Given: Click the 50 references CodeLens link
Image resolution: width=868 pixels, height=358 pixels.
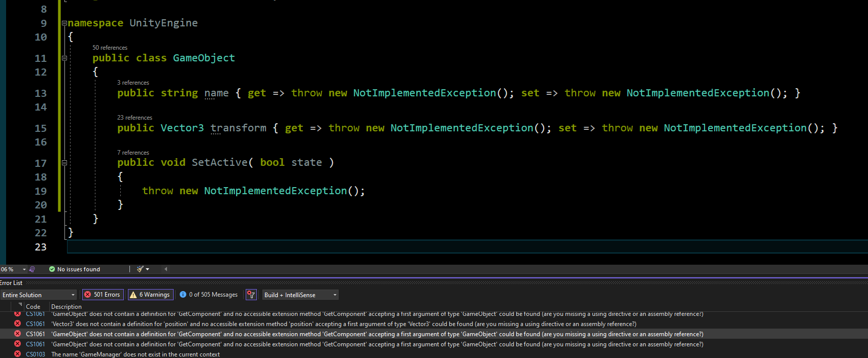Looking at the screenshot, I should pyautogui.click(x=110, y=48).
